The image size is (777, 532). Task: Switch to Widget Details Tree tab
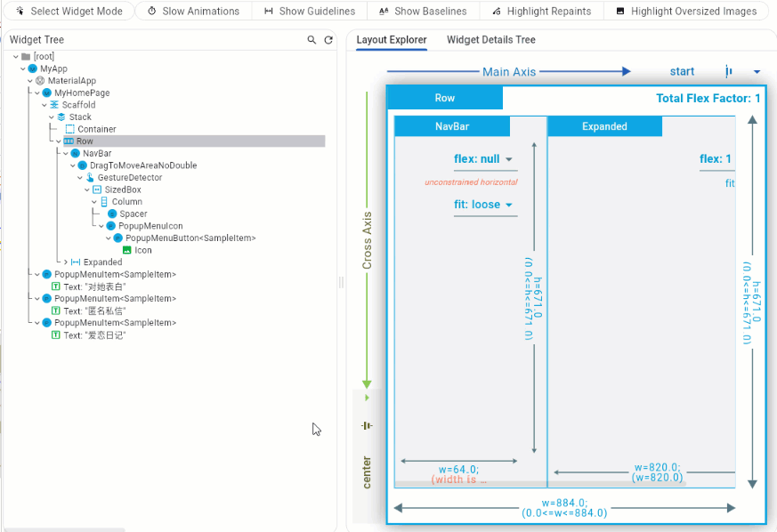pos(491,40)
